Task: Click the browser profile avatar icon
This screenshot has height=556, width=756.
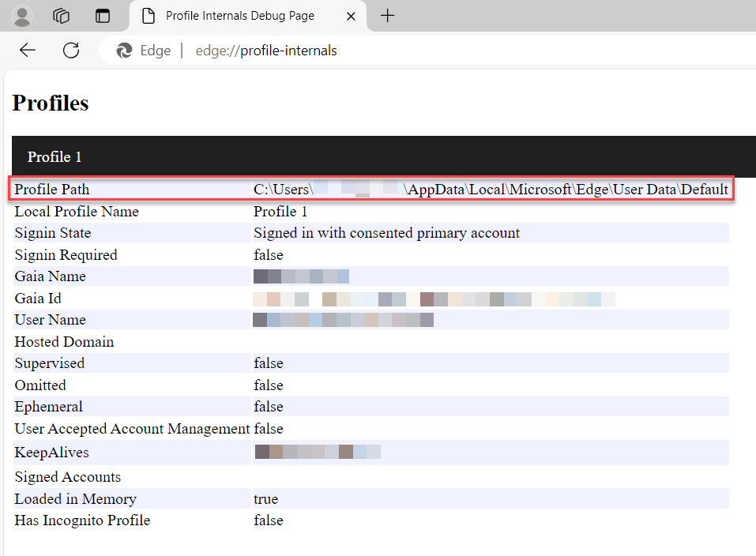Action: (x=23, y=16)
